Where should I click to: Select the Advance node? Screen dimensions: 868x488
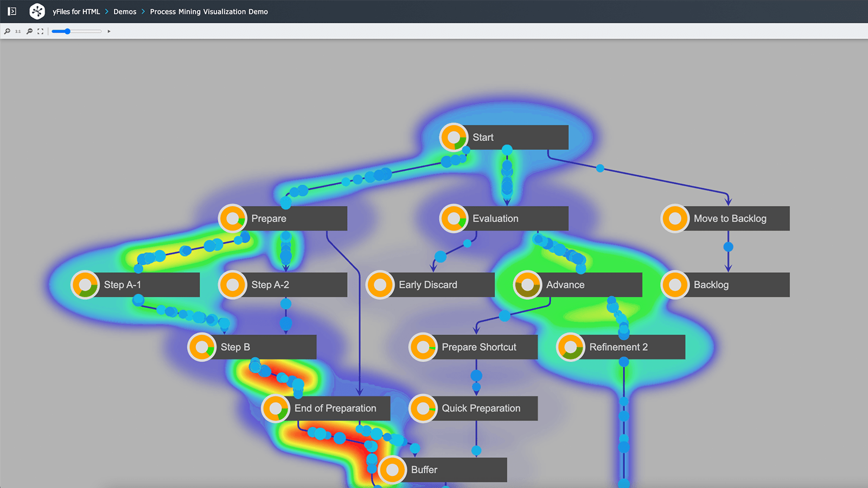coord(578,285)
